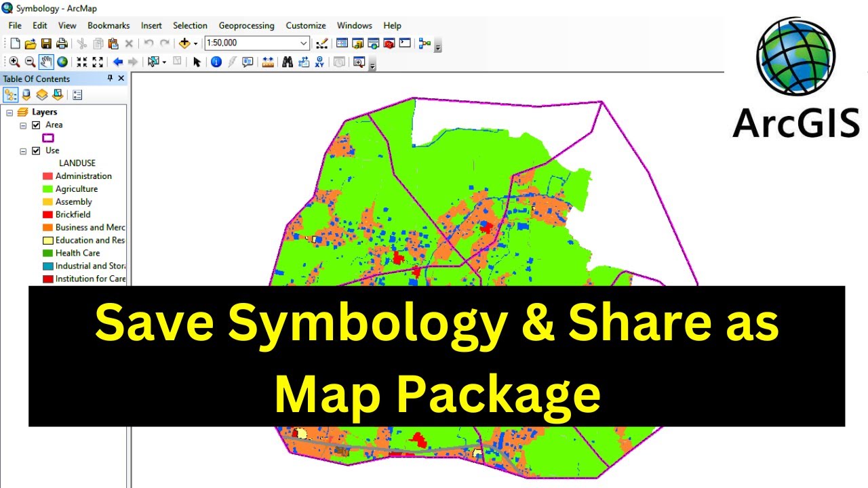The height and width of the screenshot is (488, 868).
Task: Toggle the Area layer checkbox
Action: click(x=36, y=125)
